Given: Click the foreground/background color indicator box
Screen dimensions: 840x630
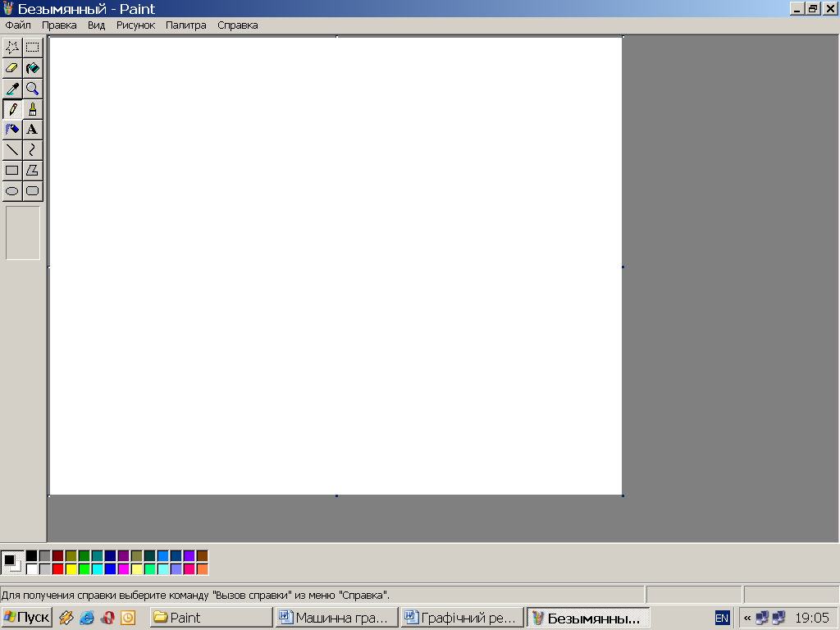Looking at the screenshot, I should [x=12, y=563].
